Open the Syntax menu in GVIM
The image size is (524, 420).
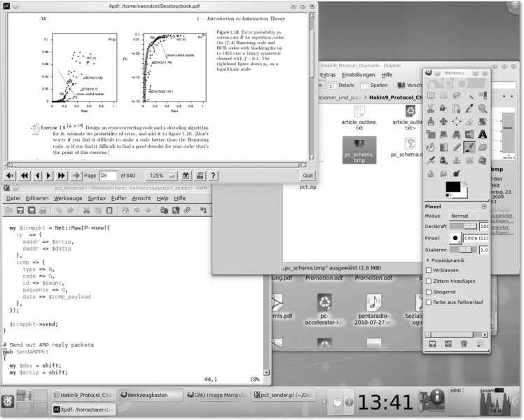(97, 198)
